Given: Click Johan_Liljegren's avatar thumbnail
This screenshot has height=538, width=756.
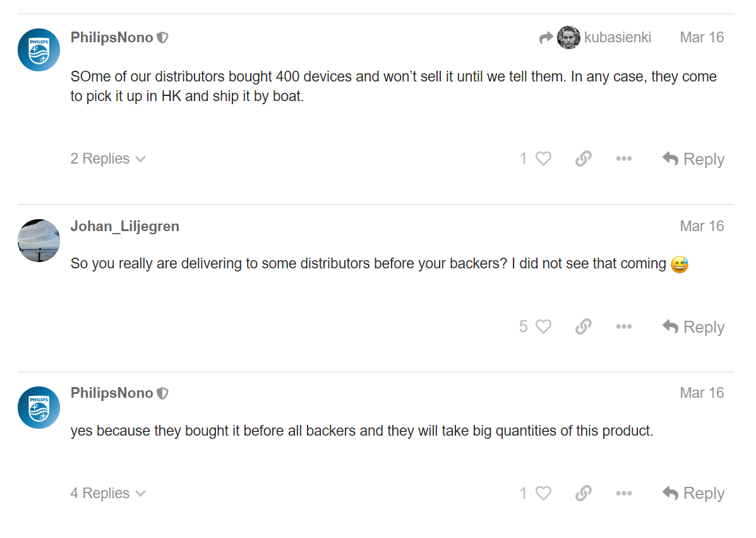Looking at the screenshot, I should 39,241.
